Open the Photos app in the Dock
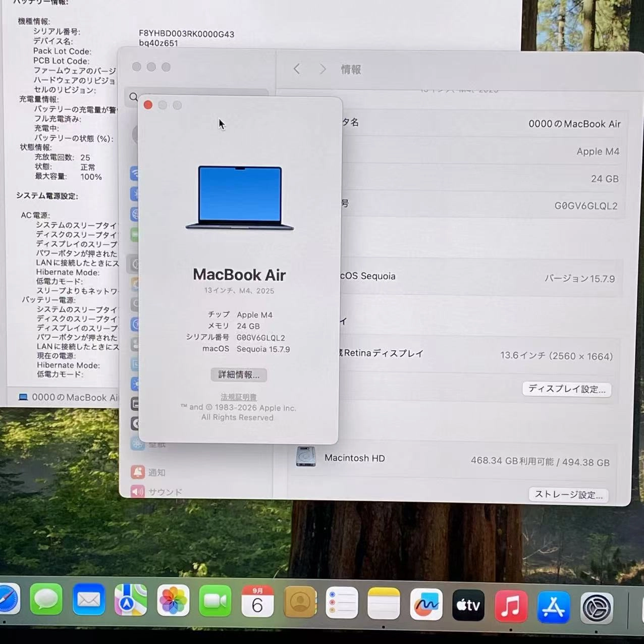 click(x=173, y=601)
